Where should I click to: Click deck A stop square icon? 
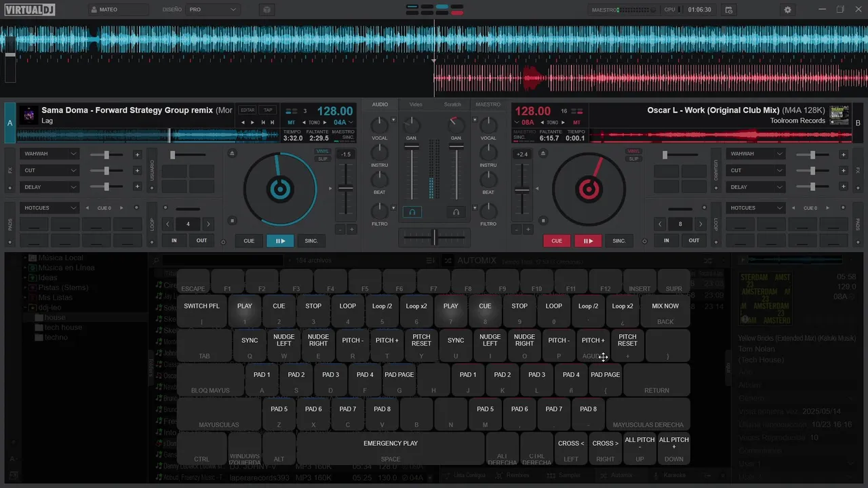click(232, 220)
